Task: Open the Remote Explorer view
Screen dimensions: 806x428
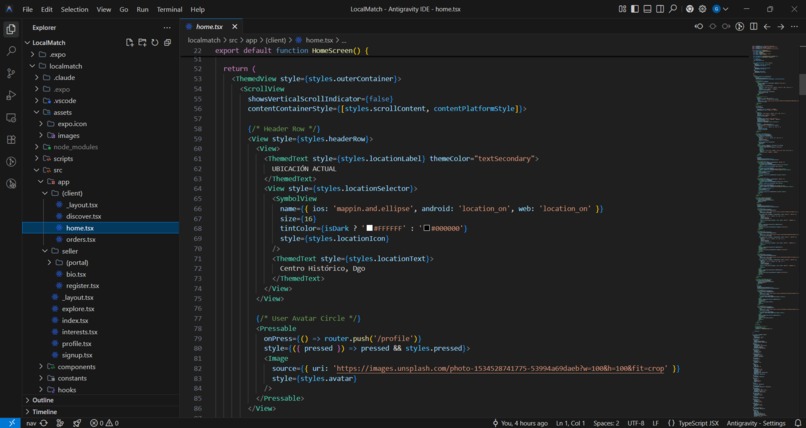Action: click(10, 118)
